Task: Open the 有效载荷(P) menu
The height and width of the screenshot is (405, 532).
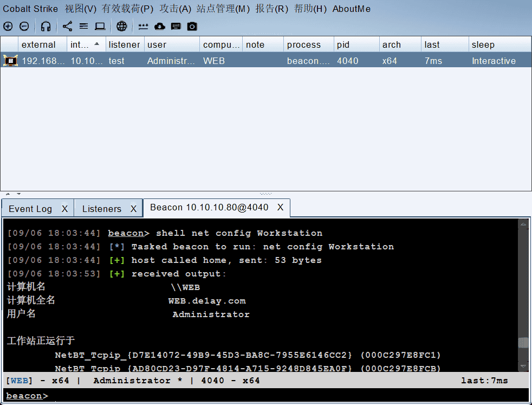Action: tap(127, 9)
